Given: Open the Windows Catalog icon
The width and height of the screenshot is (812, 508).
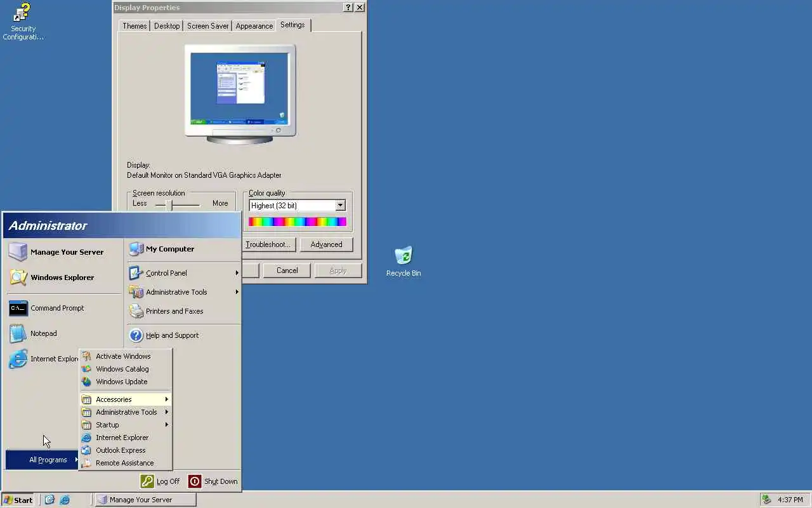Looking at the screenshot, I should 86,369.
